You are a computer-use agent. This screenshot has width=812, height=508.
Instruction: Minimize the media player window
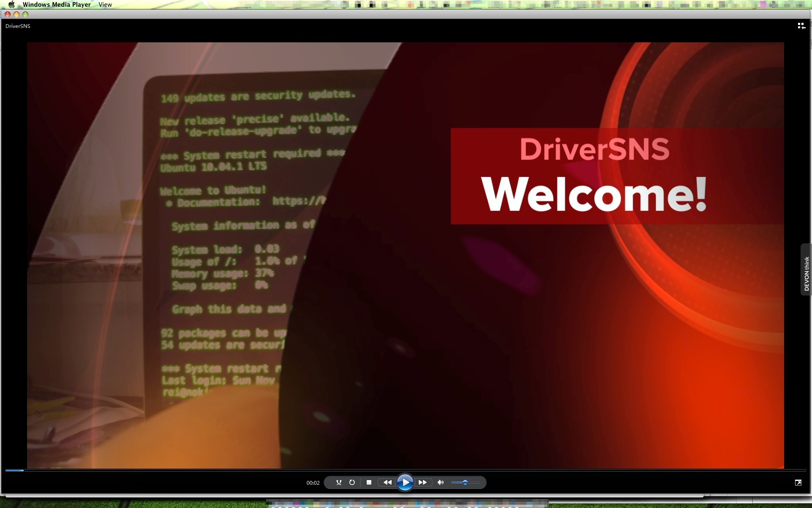16,14
